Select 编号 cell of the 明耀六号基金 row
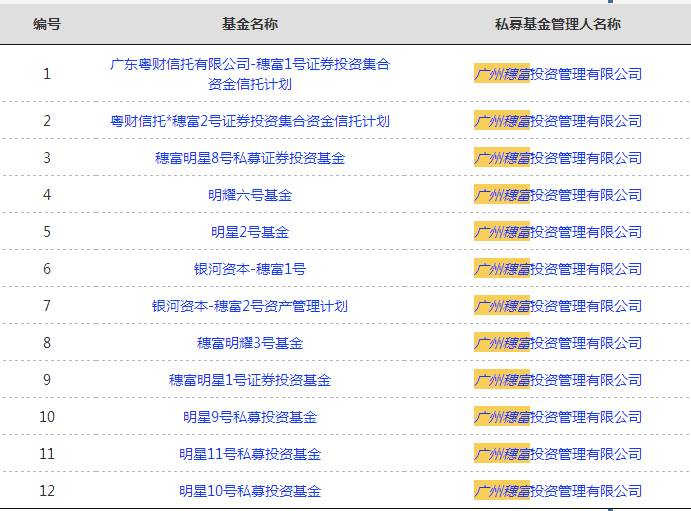 pos(47,195)
